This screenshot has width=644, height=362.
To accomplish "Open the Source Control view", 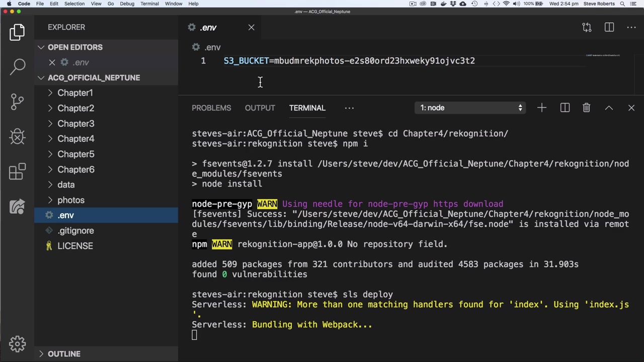I will click(18, 101).
